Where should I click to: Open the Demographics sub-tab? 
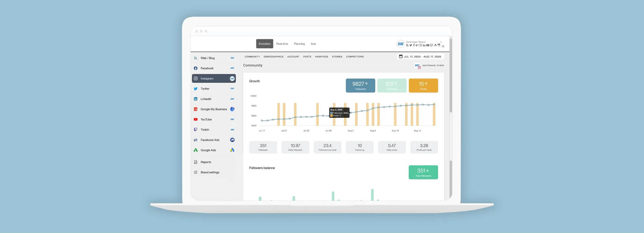273,57
